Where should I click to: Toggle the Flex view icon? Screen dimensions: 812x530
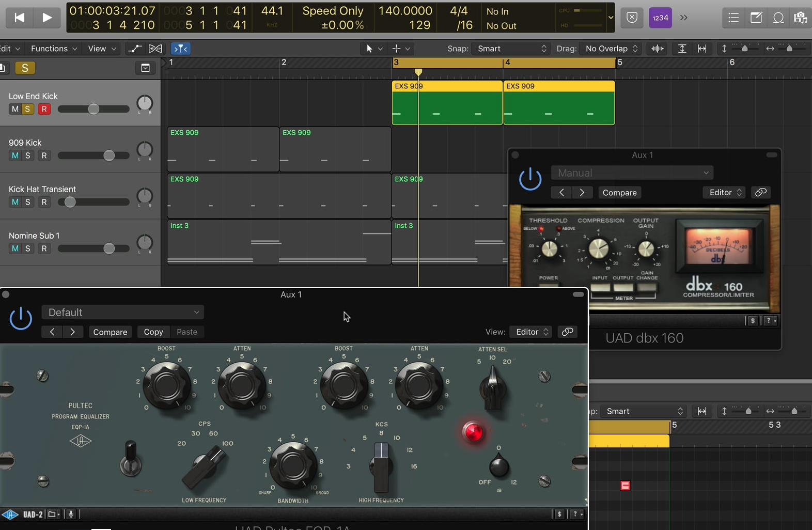coord(155,49)
